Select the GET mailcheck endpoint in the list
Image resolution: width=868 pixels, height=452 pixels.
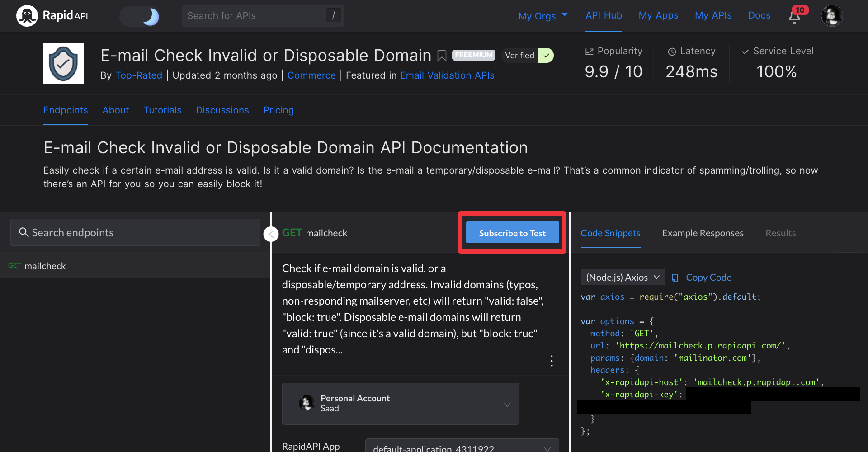point(135,266)
